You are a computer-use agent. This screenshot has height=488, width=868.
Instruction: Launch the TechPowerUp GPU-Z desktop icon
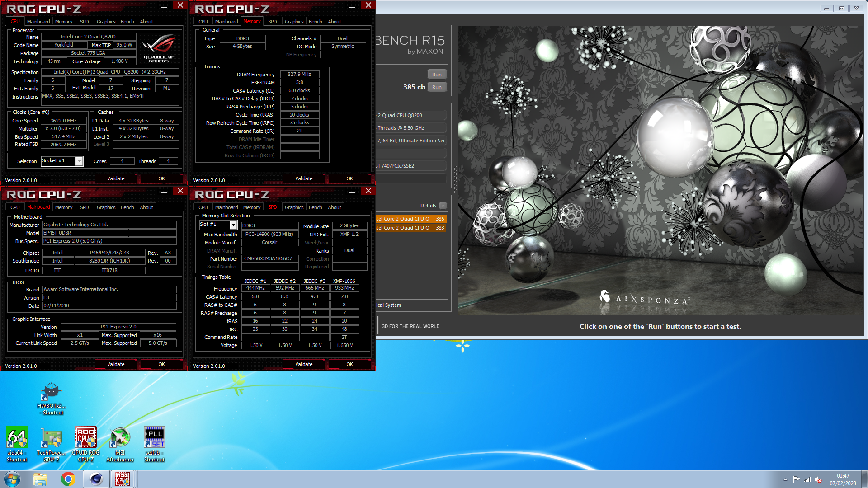pos(51,444)
